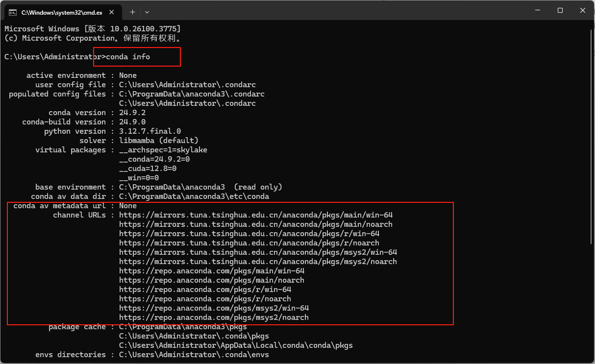
Task: Click C:\Users\Administrator\.conda\pkgs path
Action: tap(194, 336)
